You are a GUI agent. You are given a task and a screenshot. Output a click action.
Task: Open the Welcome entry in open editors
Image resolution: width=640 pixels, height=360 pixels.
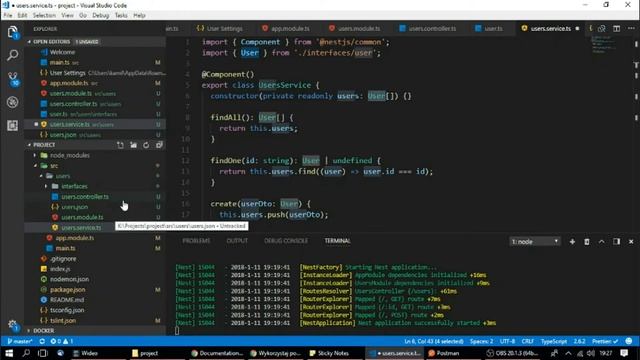click(62, 52)
